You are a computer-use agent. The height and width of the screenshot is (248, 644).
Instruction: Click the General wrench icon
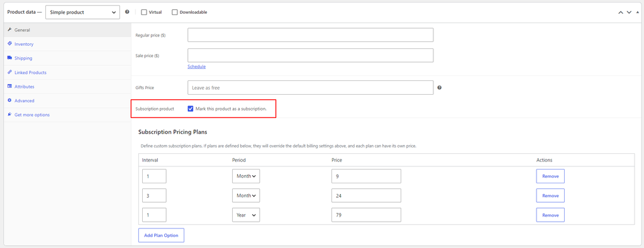click(9, 30)
